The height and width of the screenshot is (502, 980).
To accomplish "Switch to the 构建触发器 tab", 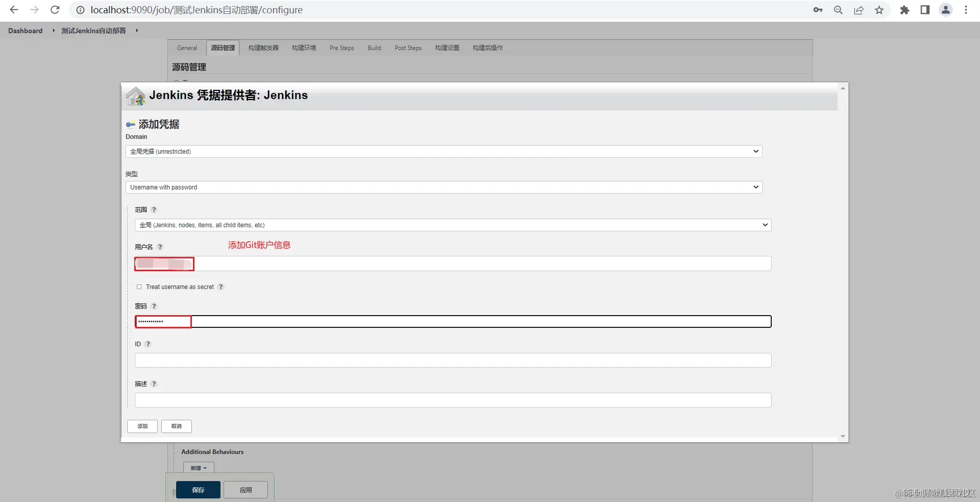I will [x=263, y=48].
